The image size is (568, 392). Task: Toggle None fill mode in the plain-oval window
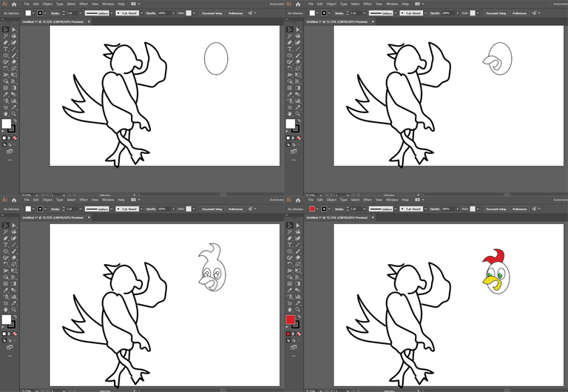tap(15, 138)
